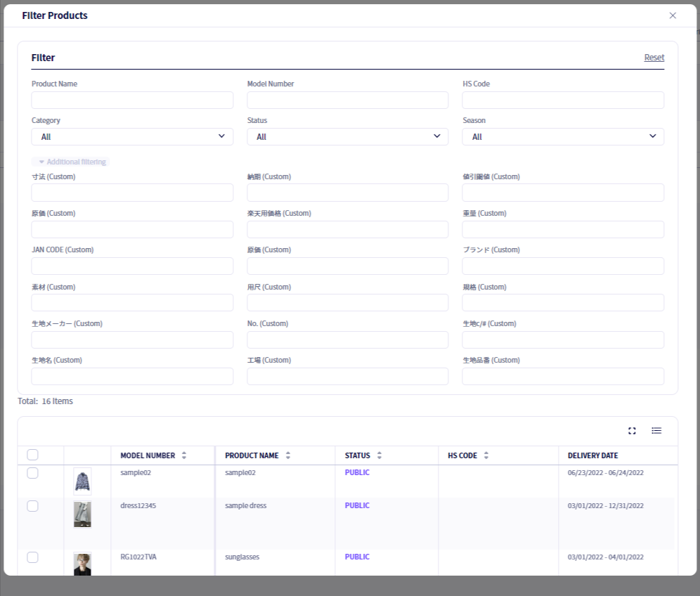Focus the 工場 (Custom) field

point(347,376)
